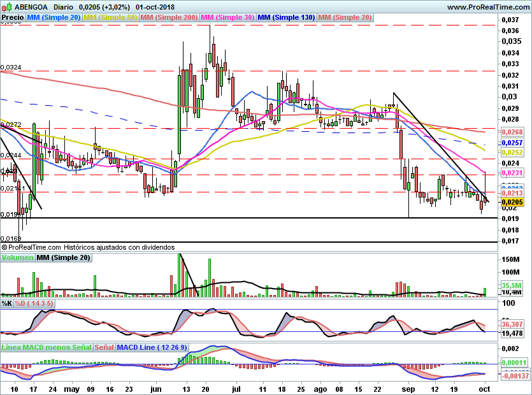The image size is (532, 395).
Task: Click the -0,00137 MACD value tag
Action: pyautogui.click(x=515, y=376)
